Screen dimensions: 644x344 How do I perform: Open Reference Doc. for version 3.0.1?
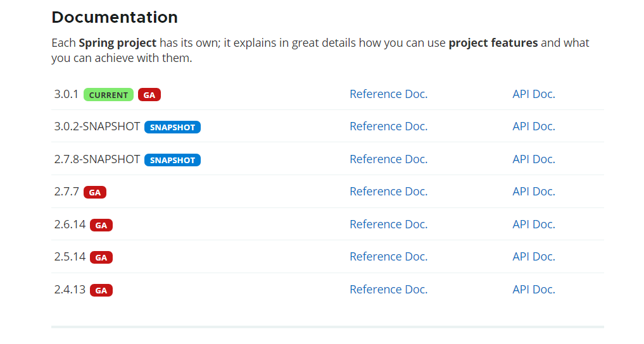click(389, 94)
